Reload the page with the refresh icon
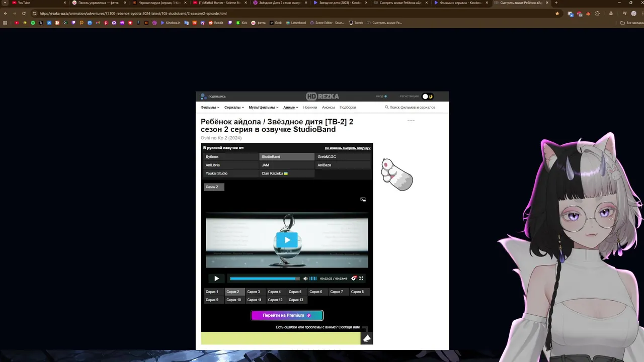The image size is (644, 362). click(x=24, y=14)
